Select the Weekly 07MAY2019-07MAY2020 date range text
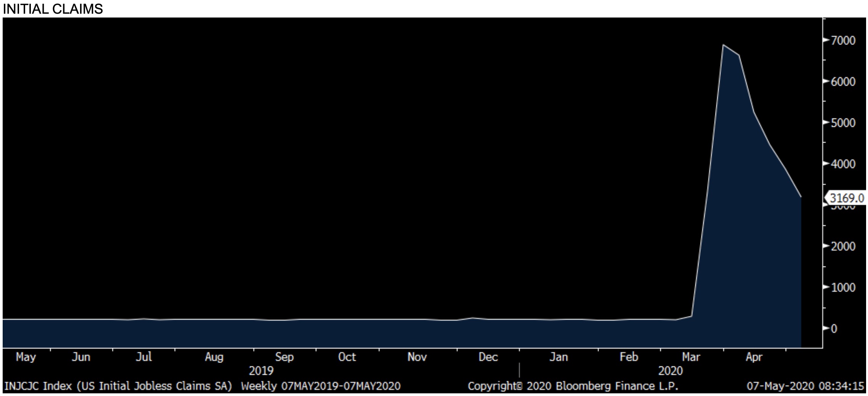Viewport: 868px width, 396px height. pyautogui.click(x=321, y=386)
